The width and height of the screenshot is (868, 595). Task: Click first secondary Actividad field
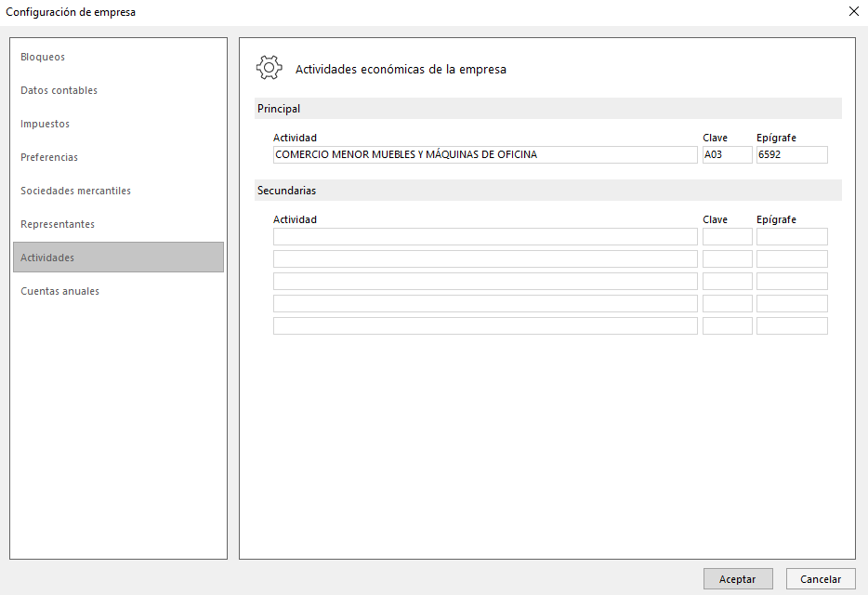click(x=485, y=236)
